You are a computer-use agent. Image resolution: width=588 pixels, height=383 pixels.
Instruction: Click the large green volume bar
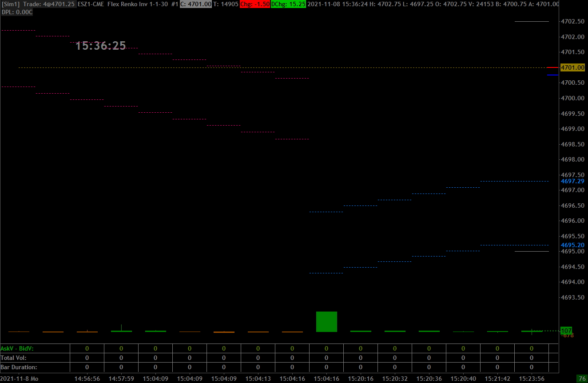pos(326,322)
